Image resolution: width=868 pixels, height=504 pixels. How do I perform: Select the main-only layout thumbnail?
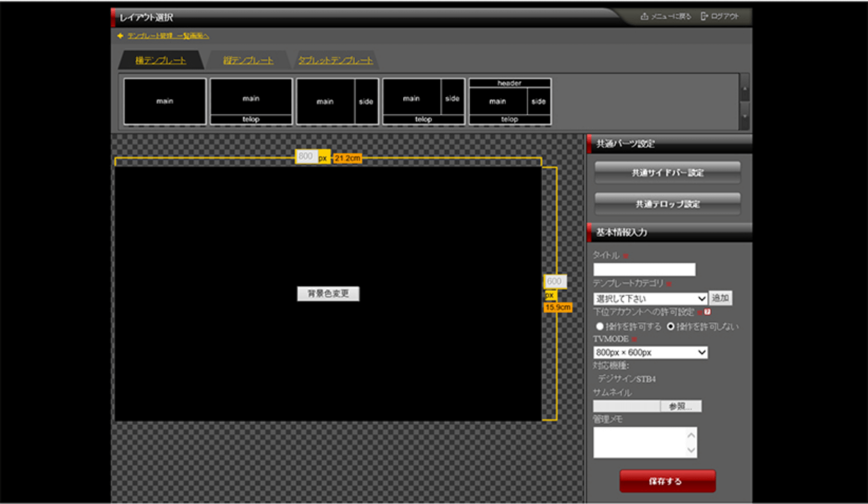(165, 101)
